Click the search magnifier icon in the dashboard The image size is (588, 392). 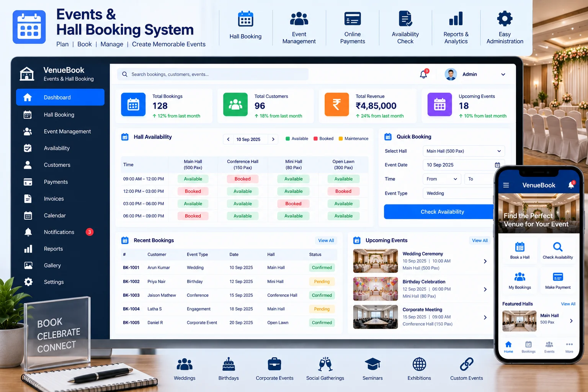point(125,74)
